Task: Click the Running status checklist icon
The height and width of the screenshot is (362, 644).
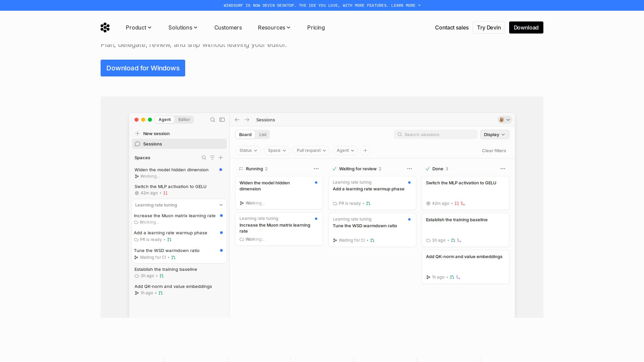Action: [241, 169]
